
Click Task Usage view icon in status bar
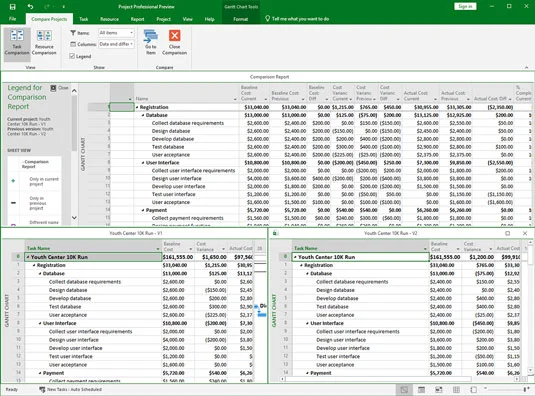pos(421,390)
